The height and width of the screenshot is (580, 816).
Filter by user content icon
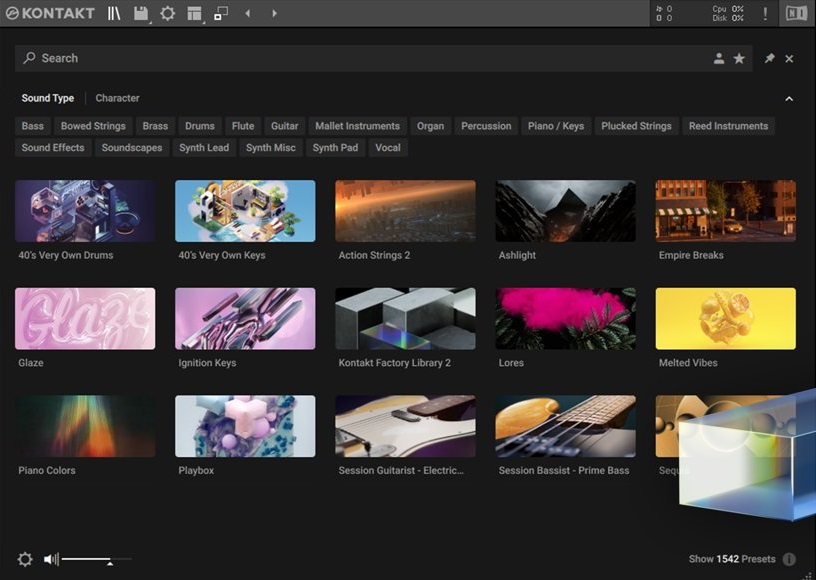[x=719, y=58]
